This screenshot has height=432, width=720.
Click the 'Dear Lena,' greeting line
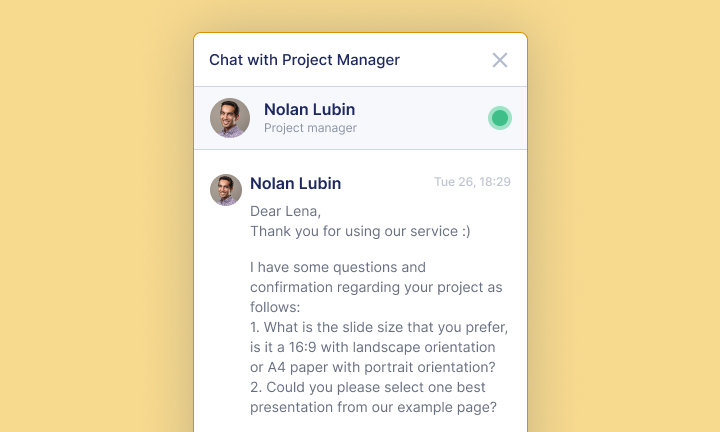point(286,211)
